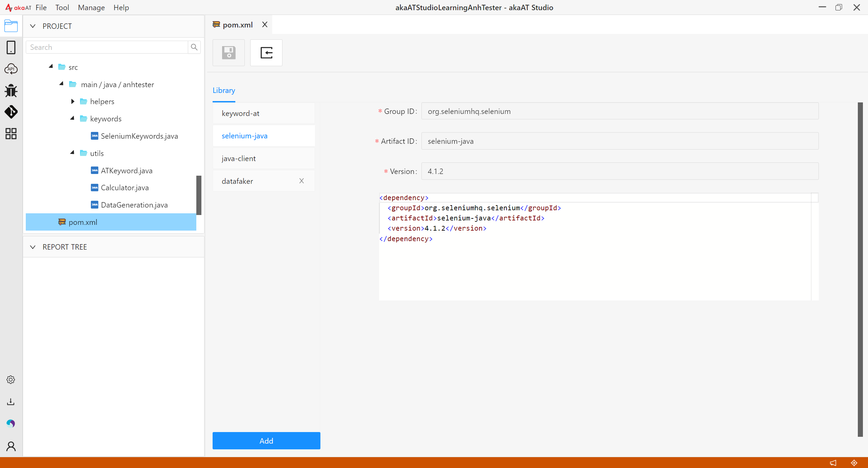Select the java-client library
Image resolution: width=868 pixels, height=468 pixels.
tap(264, 158)
